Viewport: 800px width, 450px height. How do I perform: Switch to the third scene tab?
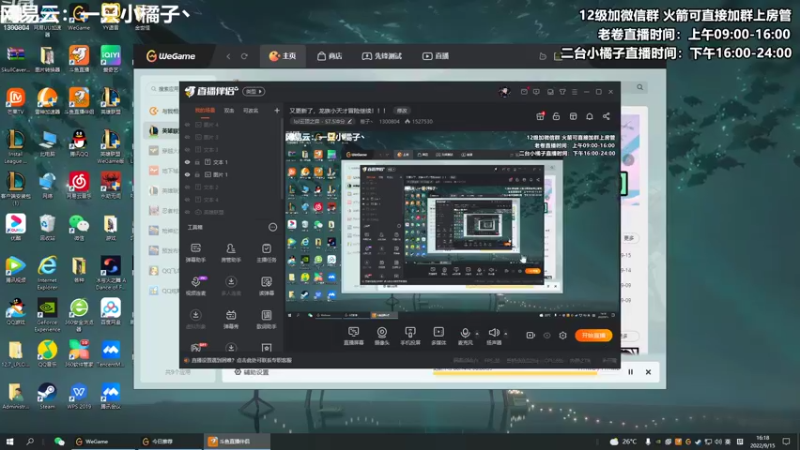pyautogui.click(x=251, y=111)
